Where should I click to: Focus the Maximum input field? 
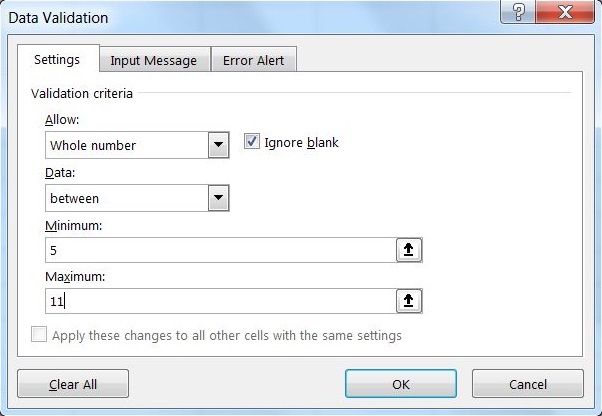pyautogui.click(x=220, y=301)
